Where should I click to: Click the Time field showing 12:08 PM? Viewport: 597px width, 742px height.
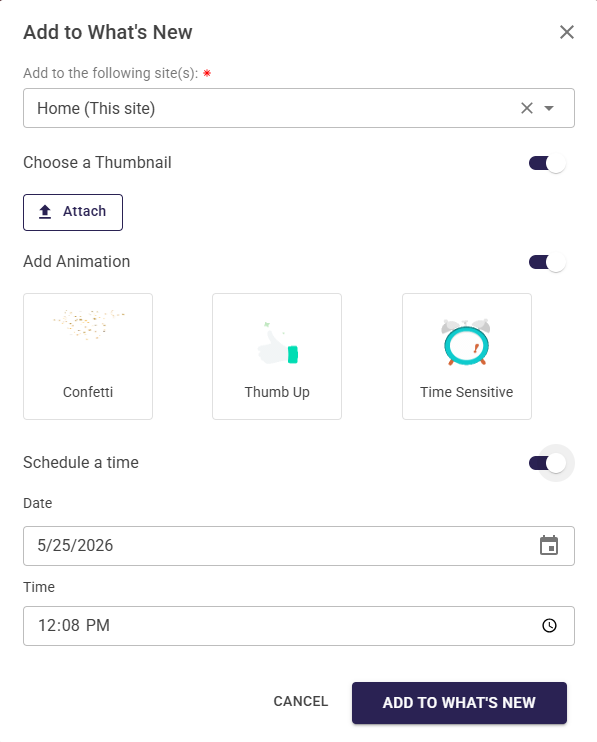point(299,626)
